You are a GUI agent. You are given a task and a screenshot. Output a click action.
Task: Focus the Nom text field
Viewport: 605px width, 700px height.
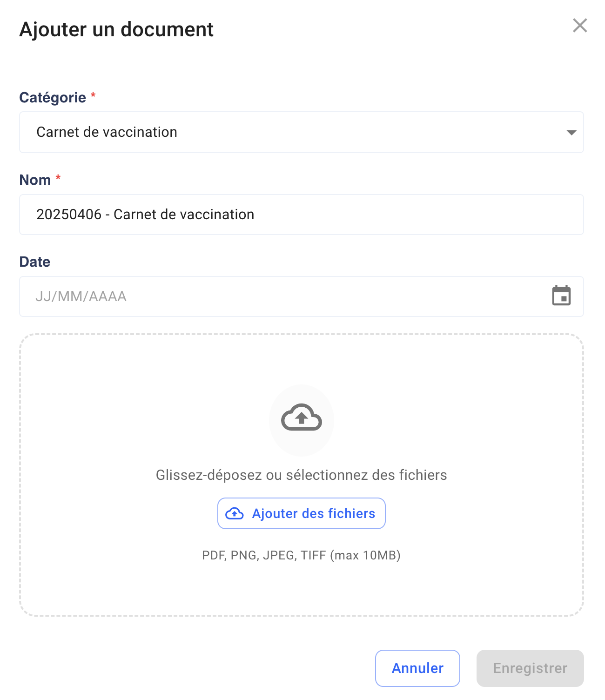(x=302, y=215)
